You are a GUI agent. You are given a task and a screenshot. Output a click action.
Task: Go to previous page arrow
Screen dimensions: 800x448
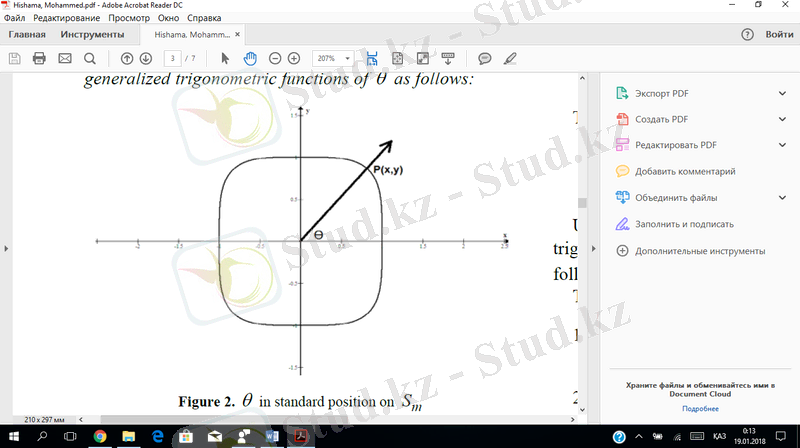coord(127,59)
